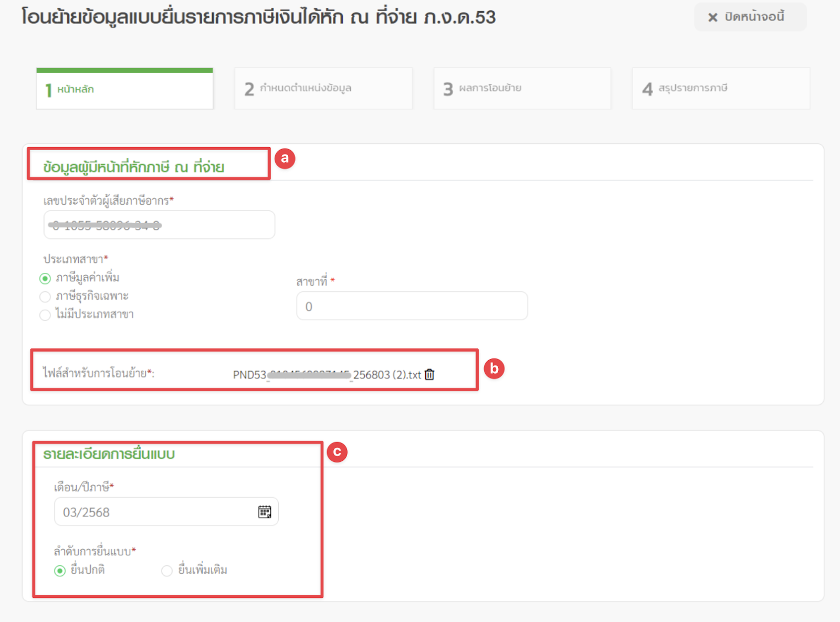
Task: Open step 4 สรุปรายการภาษี tab
Action: (720, 89)
